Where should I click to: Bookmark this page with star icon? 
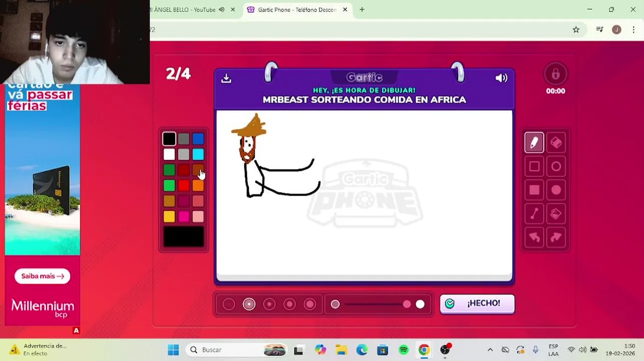(x=576, y=30)
